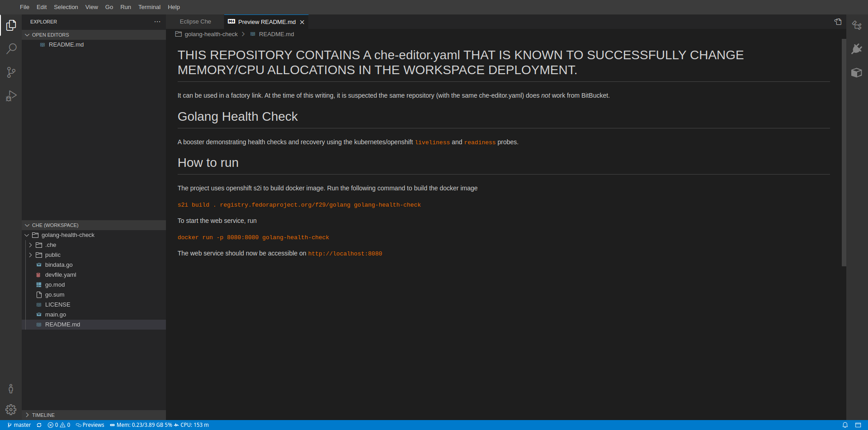Open the Selection menu
This screenshot has height=430, width=868.
(x=66, y=7)
